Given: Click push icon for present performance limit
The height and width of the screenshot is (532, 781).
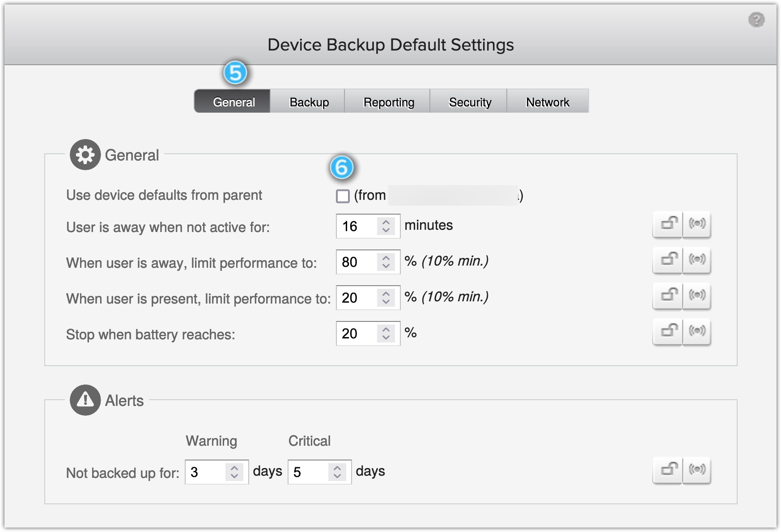Looking at the screenshot, I should click(x=697, y=296).
